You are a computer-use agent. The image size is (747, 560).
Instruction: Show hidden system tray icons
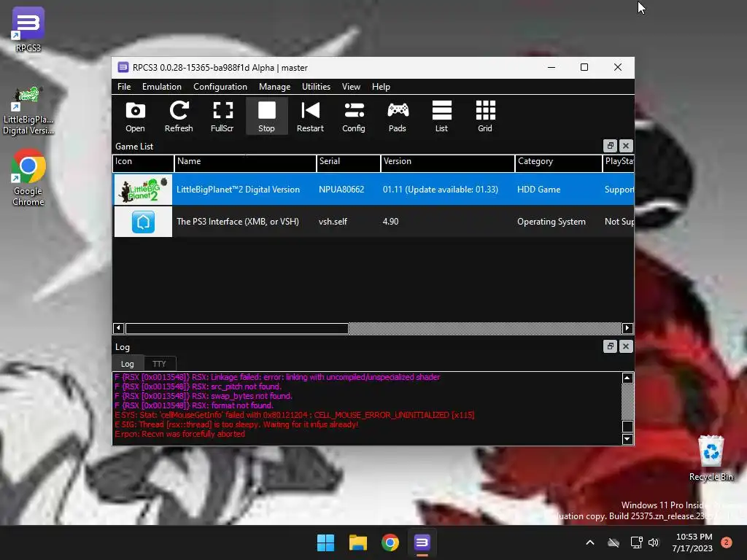tap(589, 542)
